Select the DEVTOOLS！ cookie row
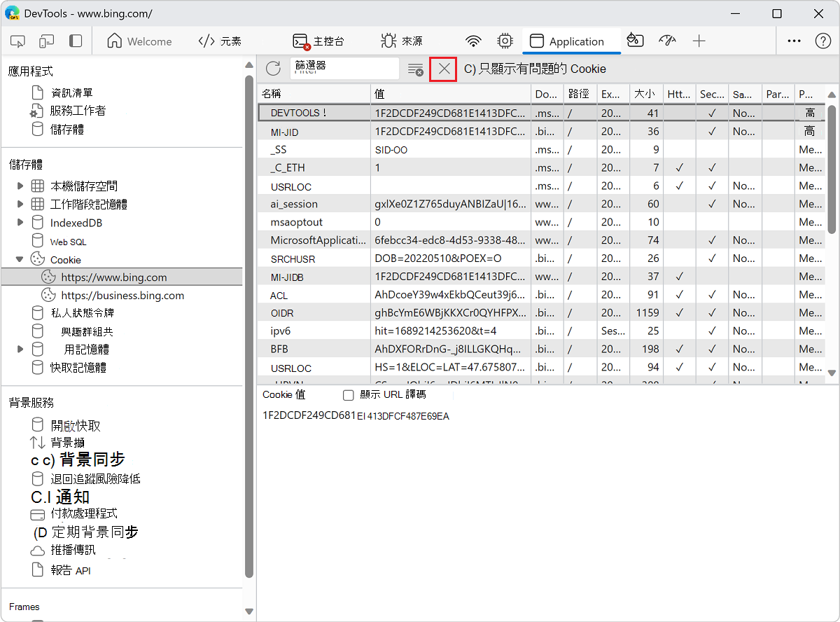Screen dimensions: 840x622 tap(542, 113)
